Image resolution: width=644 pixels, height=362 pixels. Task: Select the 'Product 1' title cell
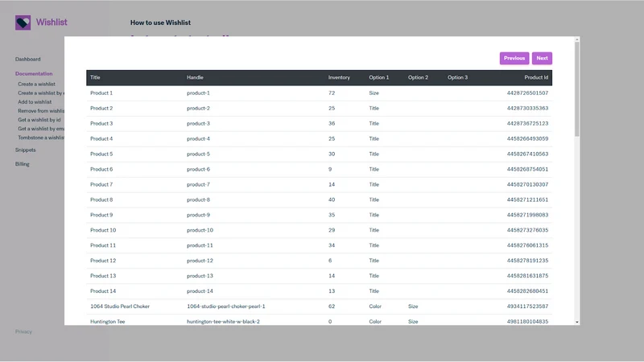pos(101,93)
